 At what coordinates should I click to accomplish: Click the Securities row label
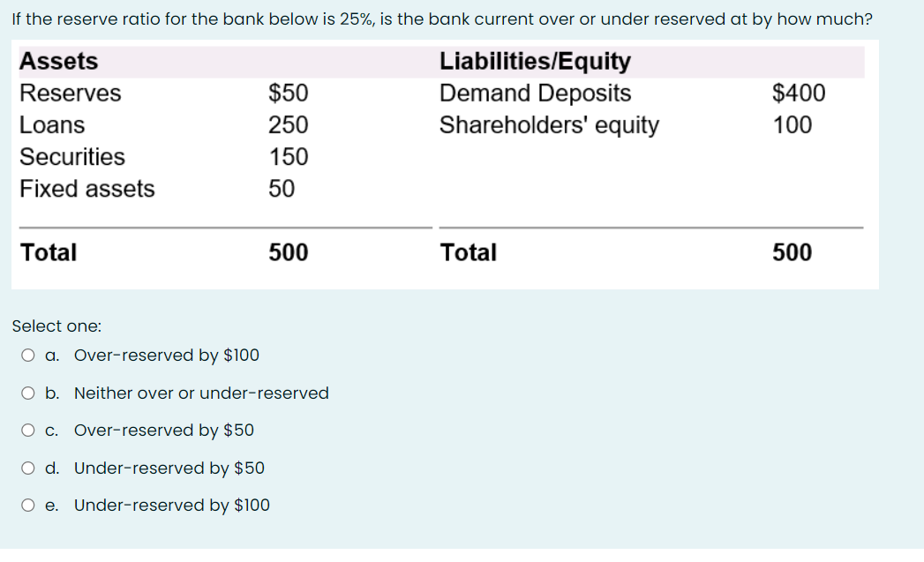coord(72,156)
